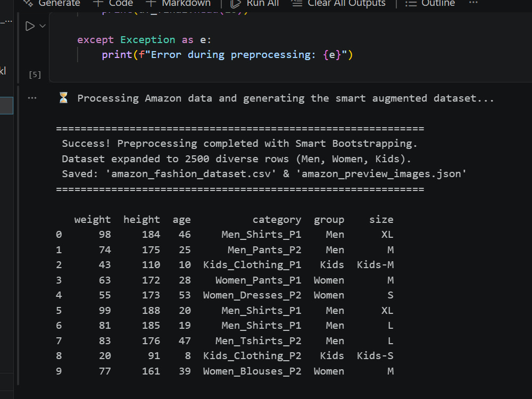
Task: Clear All Outputs in notebook
Action: coord(338,3)
